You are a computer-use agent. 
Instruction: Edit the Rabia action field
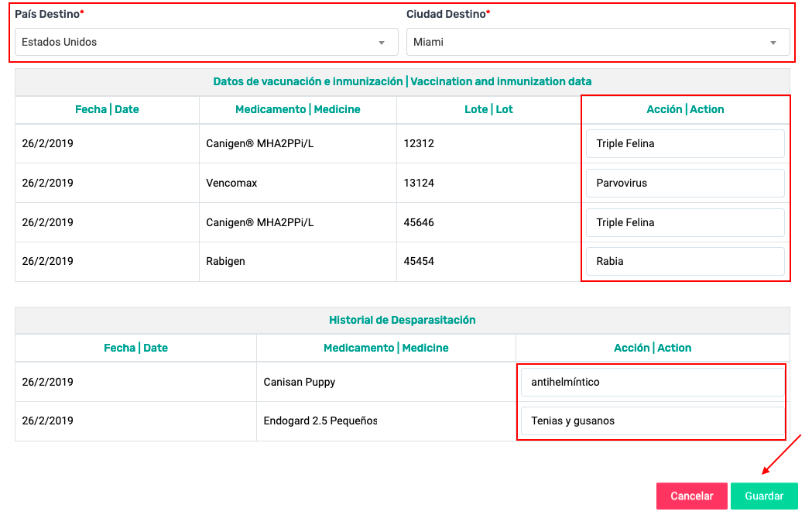[685, 261]
